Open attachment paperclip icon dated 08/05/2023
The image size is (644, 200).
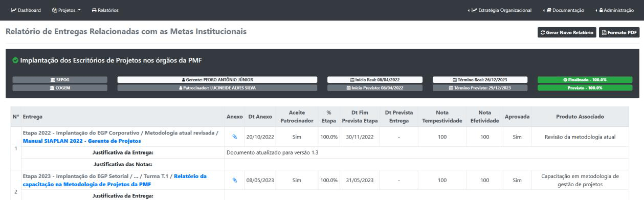pyautogui.click(x=235, y=180)
